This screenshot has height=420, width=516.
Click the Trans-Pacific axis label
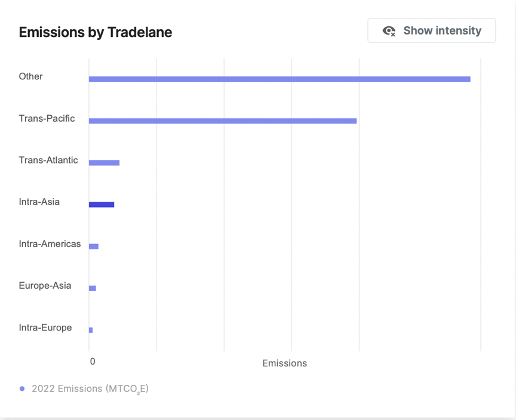click(47, 118)
